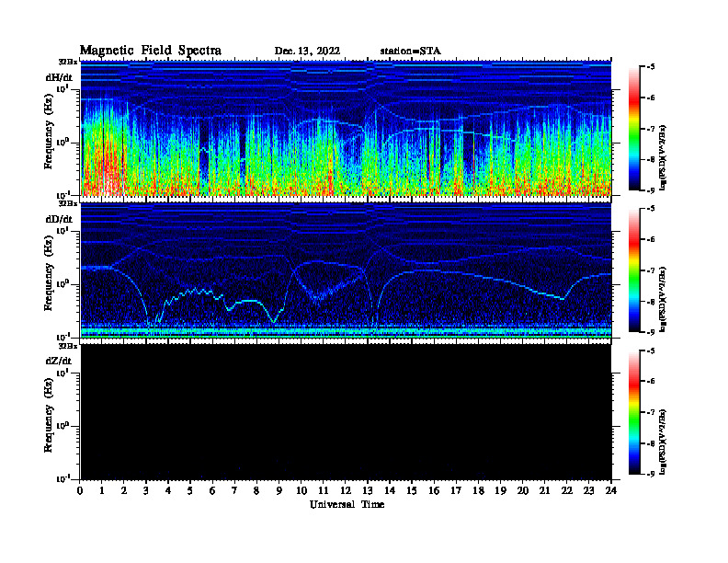Screen dimensions: 728x563
Task: Click the time axis tick label "13"
Action: point(368,491)
